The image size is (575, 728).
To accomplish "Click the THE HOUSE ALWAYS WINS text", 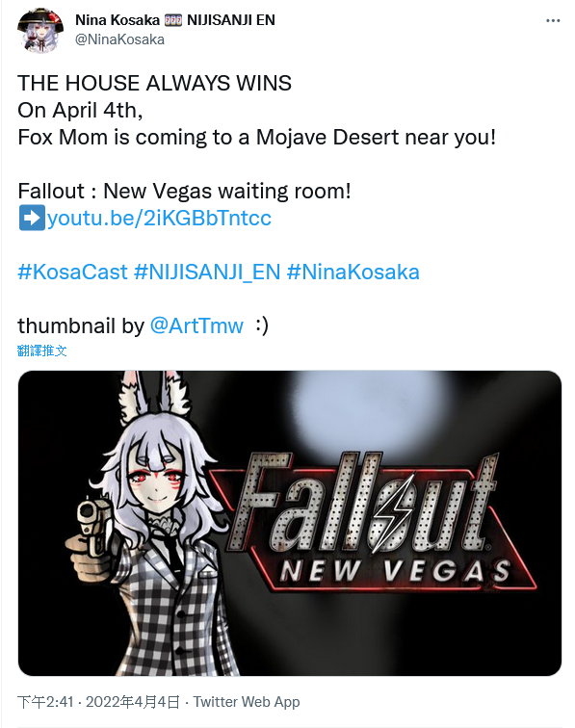I will point(155,83).
